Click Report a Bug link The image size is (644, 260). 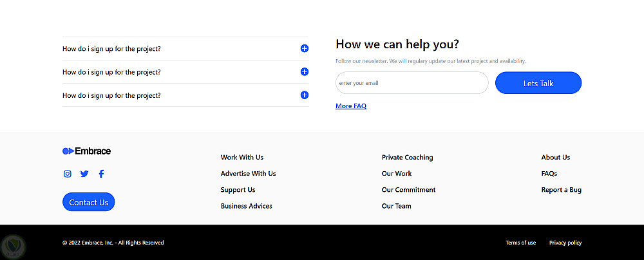[x=561, y=190]
